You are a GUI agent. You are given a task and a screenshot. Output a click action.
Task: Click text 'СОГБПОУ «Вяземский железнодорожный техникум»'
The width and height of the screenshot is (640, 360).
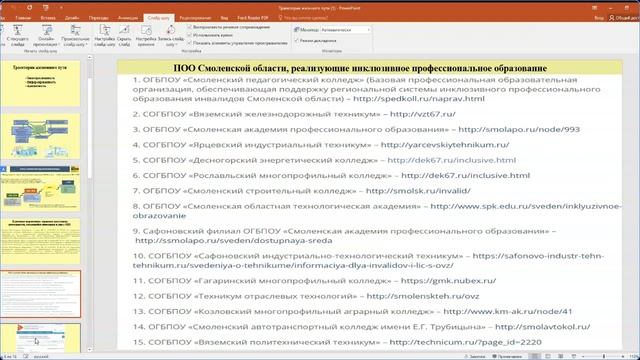(261, 114)
